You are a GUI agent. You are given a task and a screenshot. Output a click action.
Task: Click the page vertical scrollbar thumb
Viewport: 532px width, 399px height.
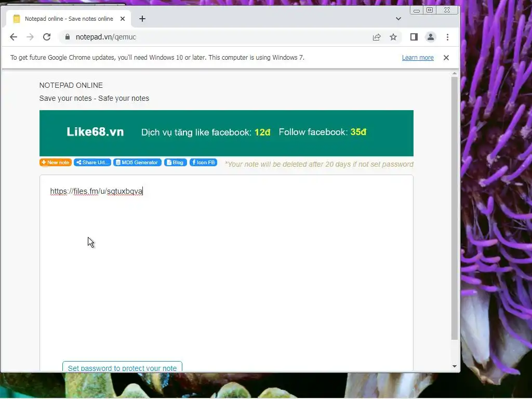[454, 208]
